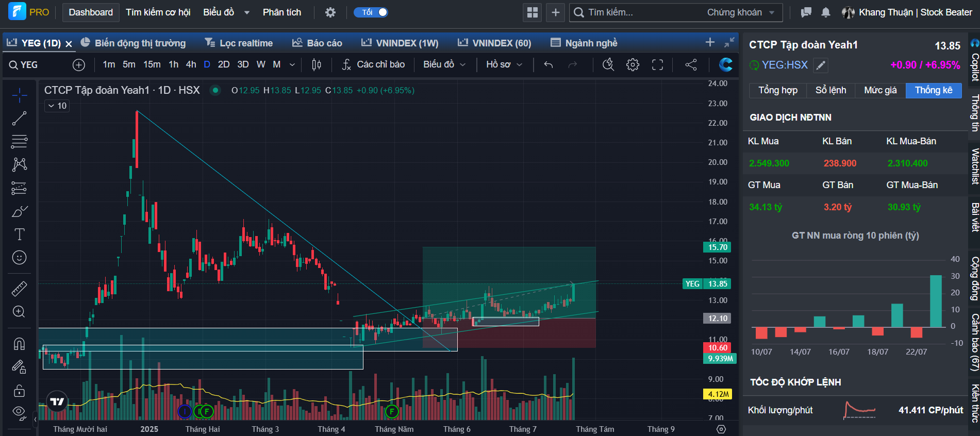Select the Text annotation tool

(19, 234)
